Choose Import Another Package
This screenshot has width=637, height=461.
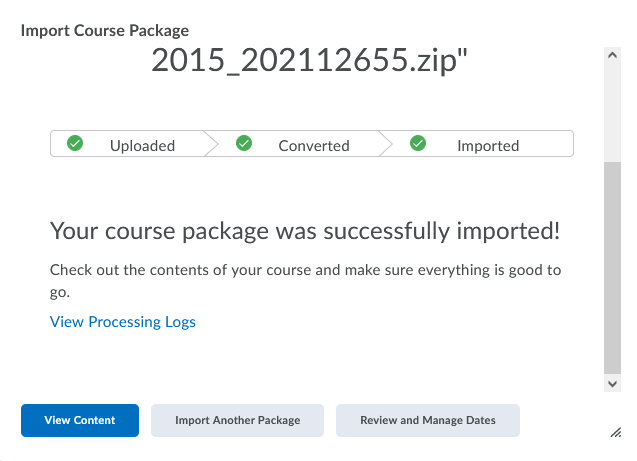click(238, 420)
